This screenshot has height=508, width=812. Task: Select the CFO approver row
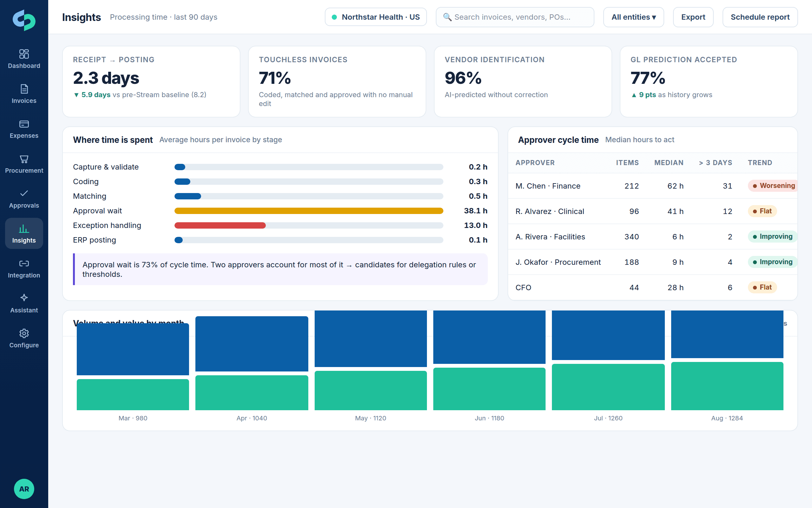point(653,288)
